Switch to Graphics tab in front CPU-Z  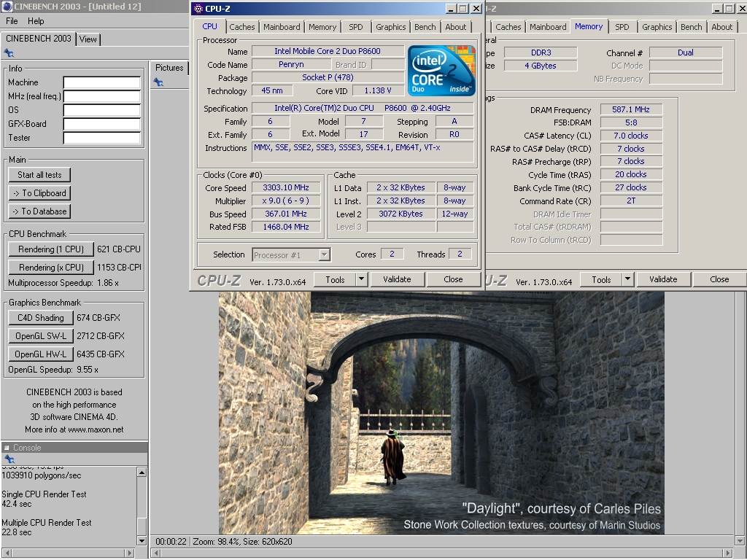point(391,27)
